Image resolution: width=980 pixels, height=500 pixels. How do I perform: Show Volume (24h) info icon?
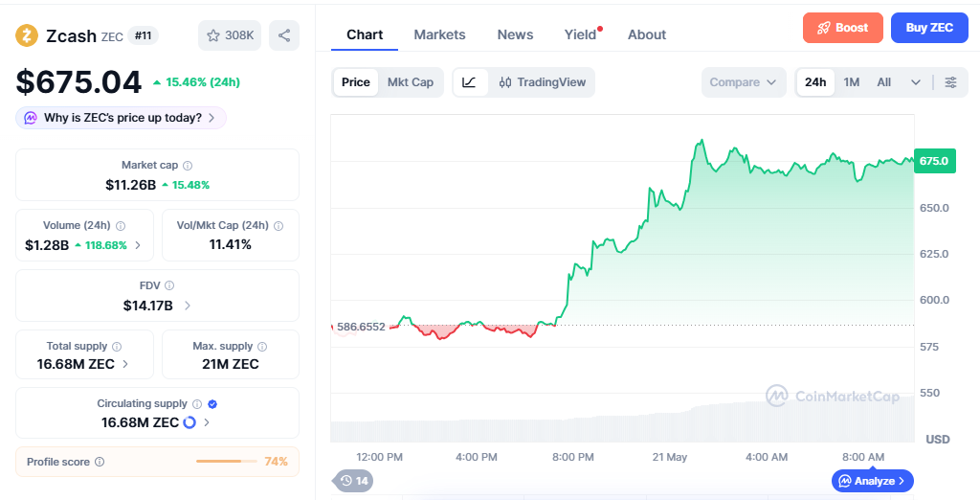tap(121, 226)
